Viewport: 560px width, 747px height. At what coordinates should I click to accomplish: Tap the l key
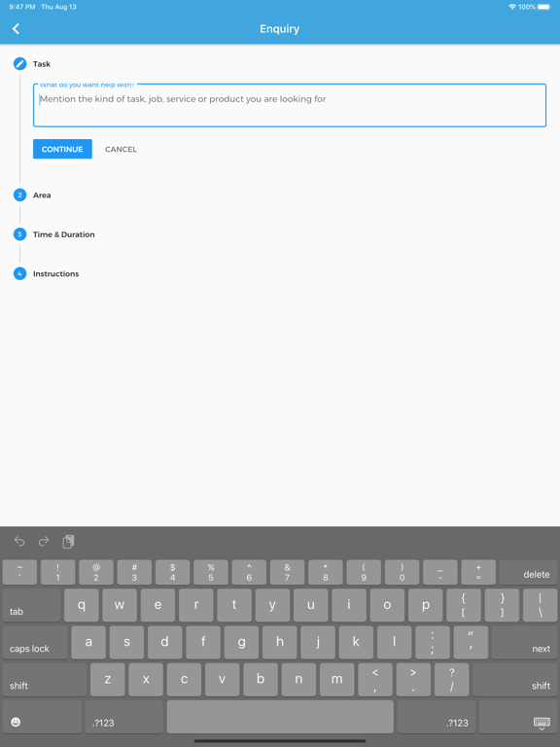pyautogui.click(x=395, y=642)
